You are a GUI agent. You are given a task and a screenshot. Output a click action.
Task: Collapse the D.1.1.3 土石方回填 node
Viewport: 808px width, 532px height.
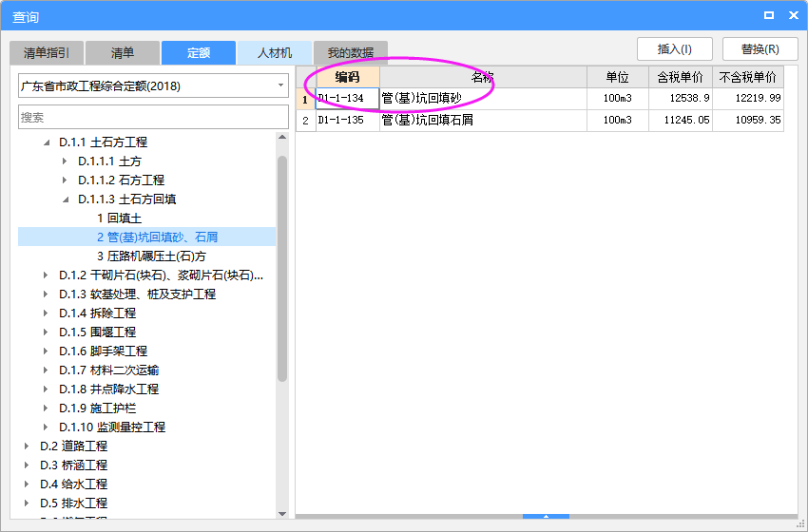(x=66, y=199)
